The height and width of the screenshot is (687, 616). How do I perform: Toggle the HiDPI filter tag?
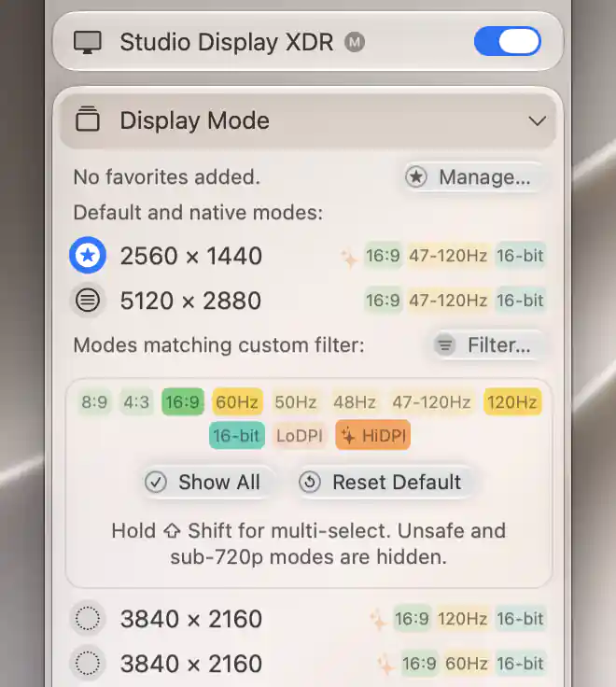click(372, 436)
